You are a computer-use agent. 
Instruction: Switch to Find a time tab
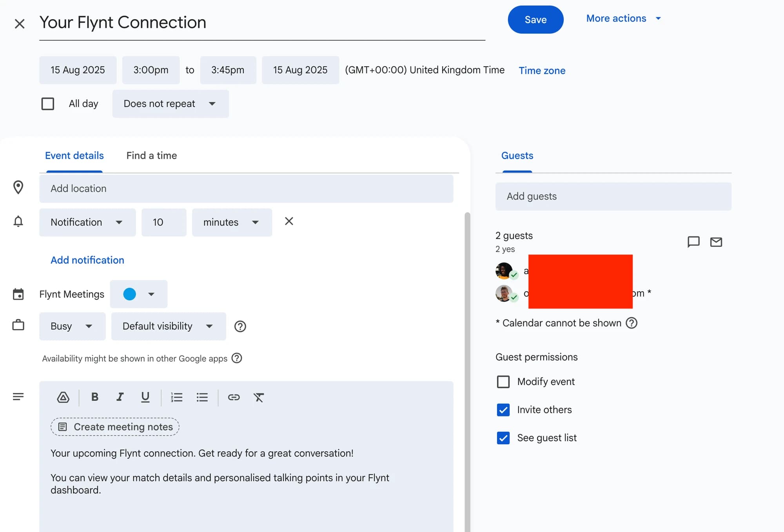(151, 156)
